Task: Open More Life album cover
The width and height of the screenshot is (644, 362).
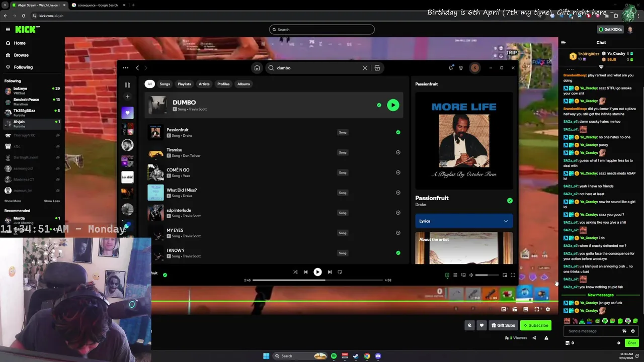Action: coord(464,141)
